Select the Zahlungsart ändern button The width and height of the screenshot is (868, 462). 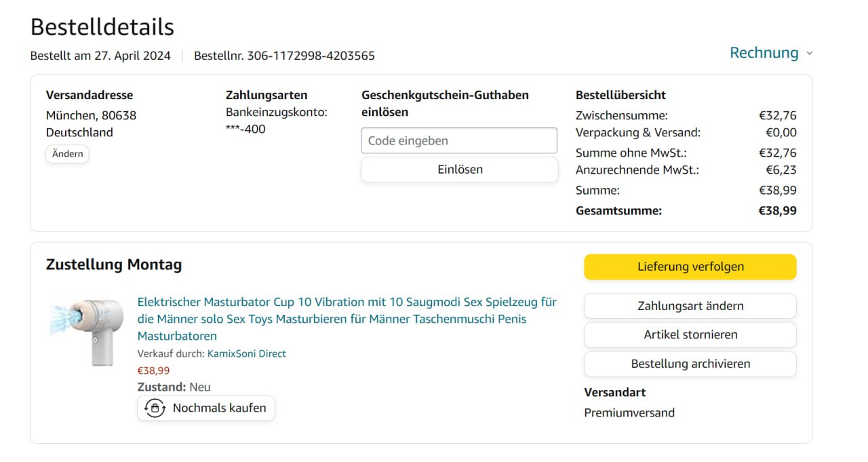click(x=690, y=306)
